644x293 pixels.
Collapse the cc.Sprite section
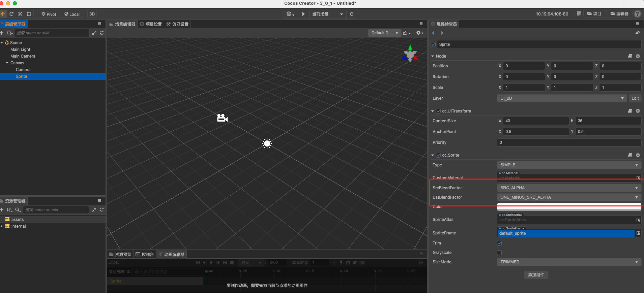(433, 155)
